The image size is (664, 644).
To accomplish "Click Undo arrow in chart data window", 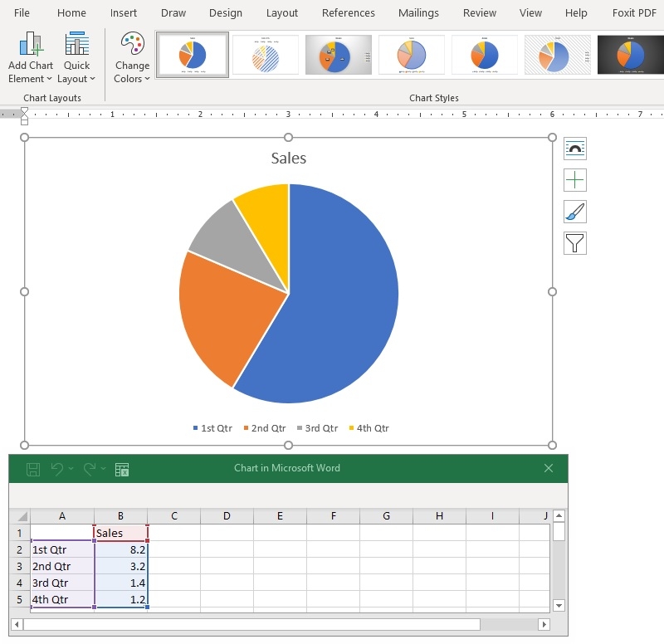I will 57,469.
